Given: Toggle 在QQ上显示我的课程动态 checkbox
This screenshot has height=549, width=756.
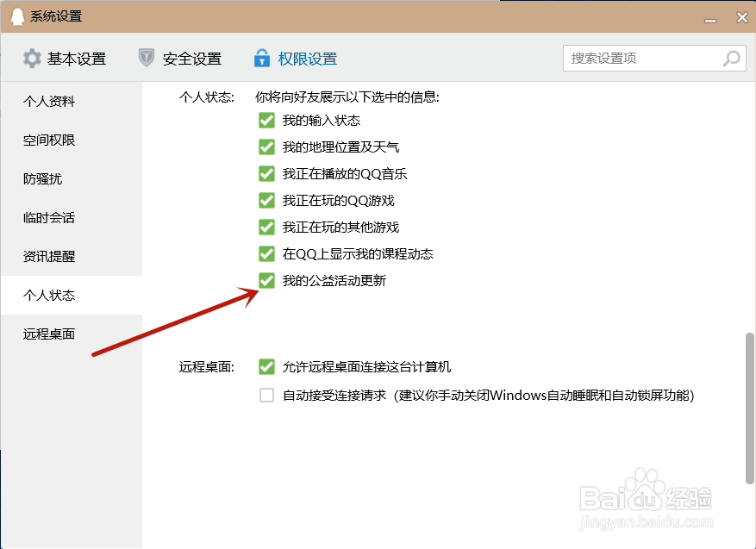Looking at the screenshot, I should click(x=266, y=253).
